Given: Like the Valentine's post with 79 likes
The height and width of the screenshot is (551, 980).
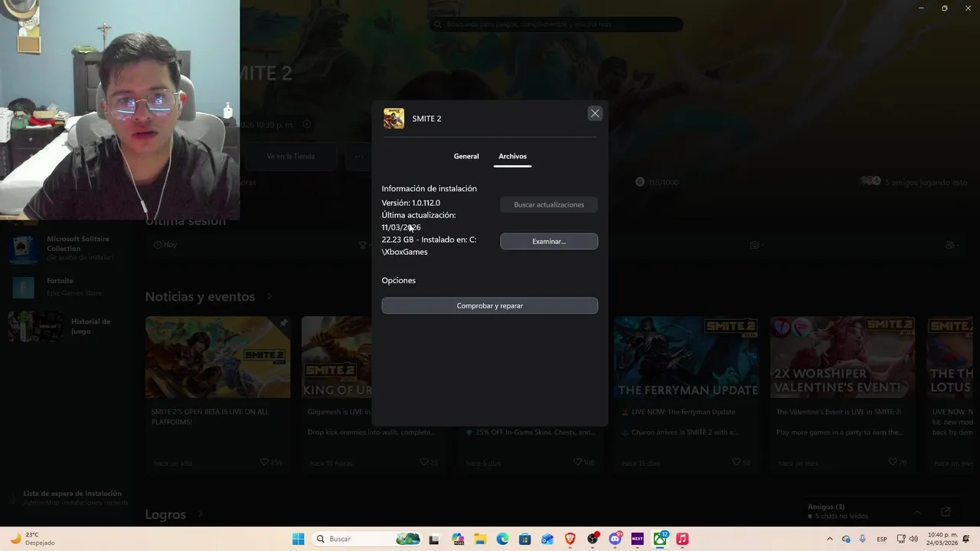Looking at the screenshot, I should [892, 462].
